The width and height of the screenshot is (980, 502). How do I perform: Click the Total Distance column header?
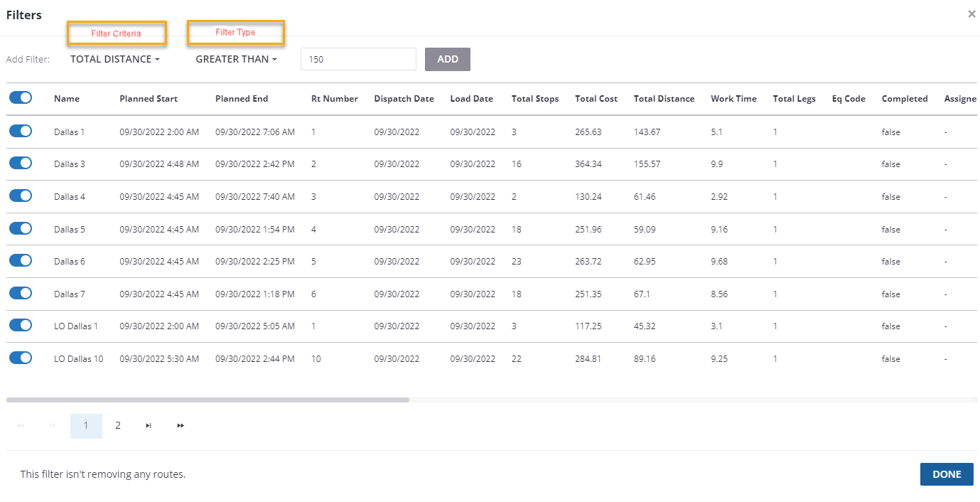point(664,99)
